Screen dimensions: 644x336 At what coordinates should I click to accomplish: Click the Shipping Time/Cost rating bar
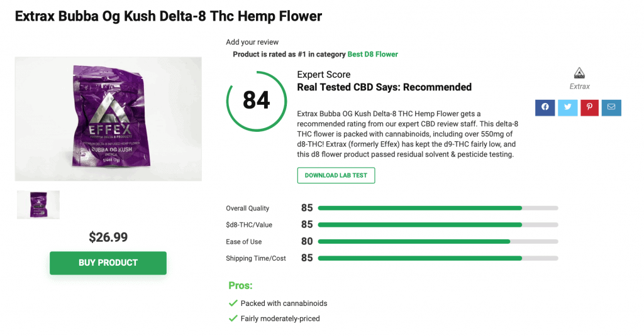(x=438, y=259)
